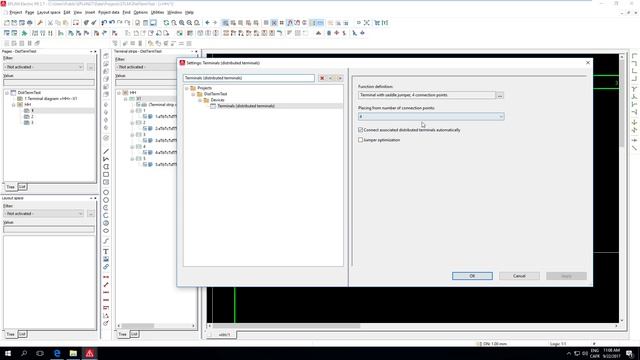Viewport: 640px width, 360px height.
Task: Click the Apply button in Settings dialog
Action: (566, 276)
